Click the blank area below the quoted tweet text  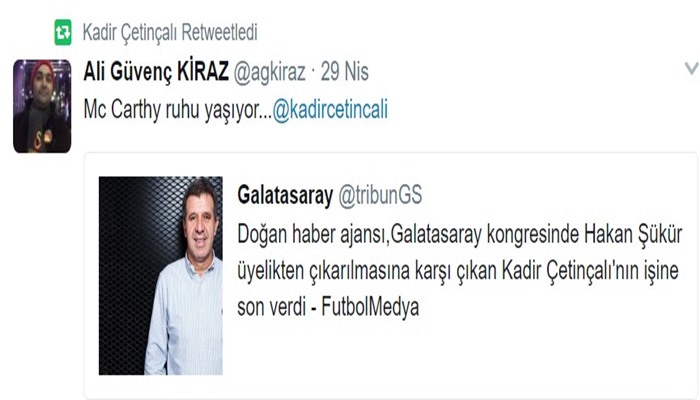[460, 353]
